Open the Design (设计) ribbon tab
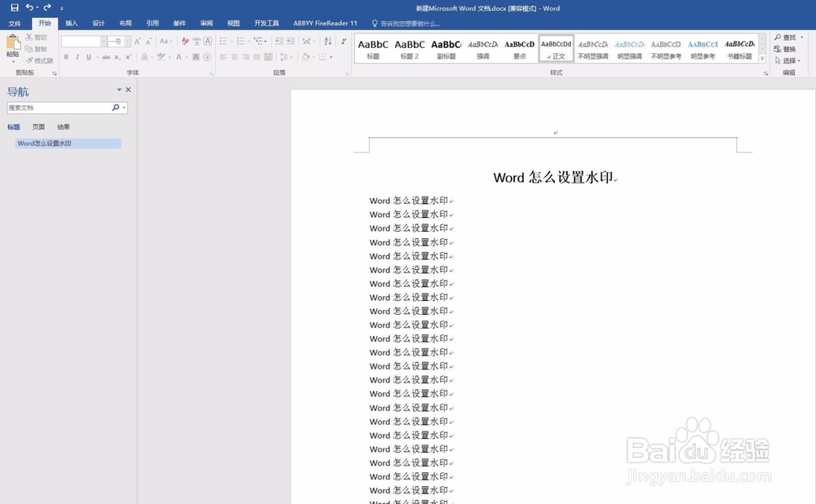The width and height of the screenshot is (816, 504). click(98, 23)
